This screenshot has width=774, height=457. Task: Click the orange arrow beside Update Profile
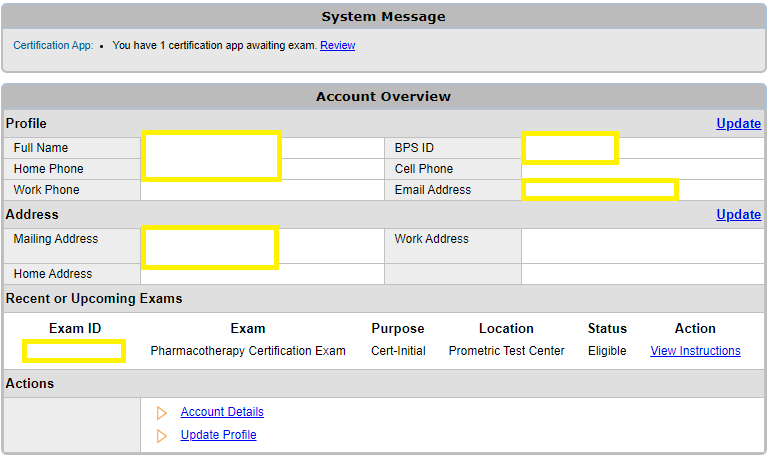pyautogui.click(x=162, y=435)
